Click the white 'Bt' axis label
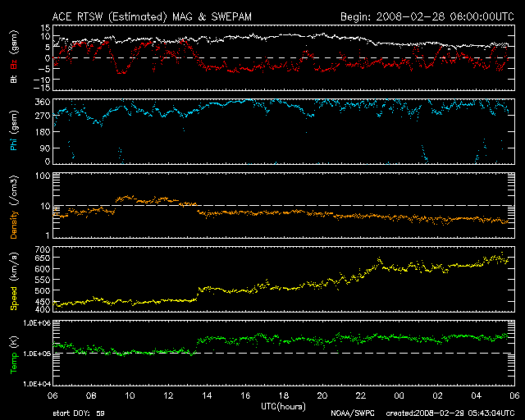Viewport: 525px width, 420px height. coord(14,79)
